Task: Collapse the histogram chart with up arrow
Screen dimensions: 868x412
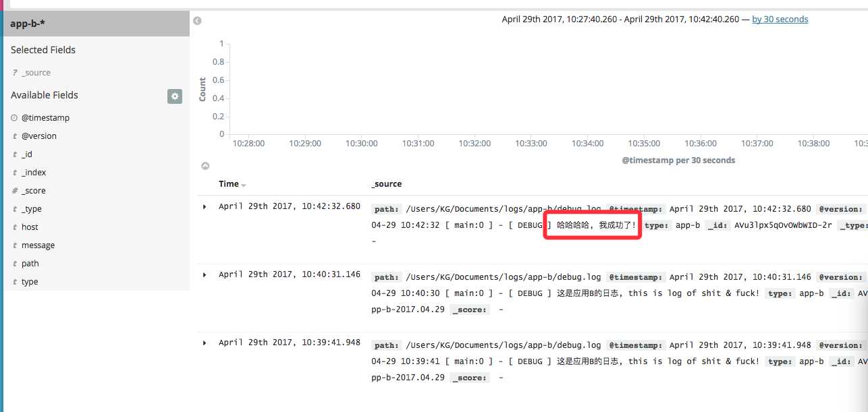Action: 205,166
